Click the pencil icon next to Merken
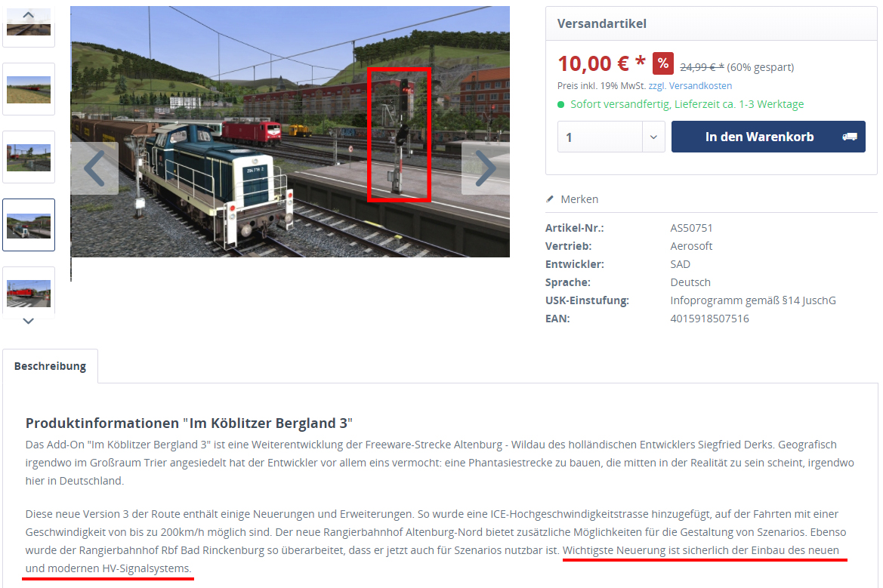Viewport: 883px width, 588px height. click(x=550, y=199)
